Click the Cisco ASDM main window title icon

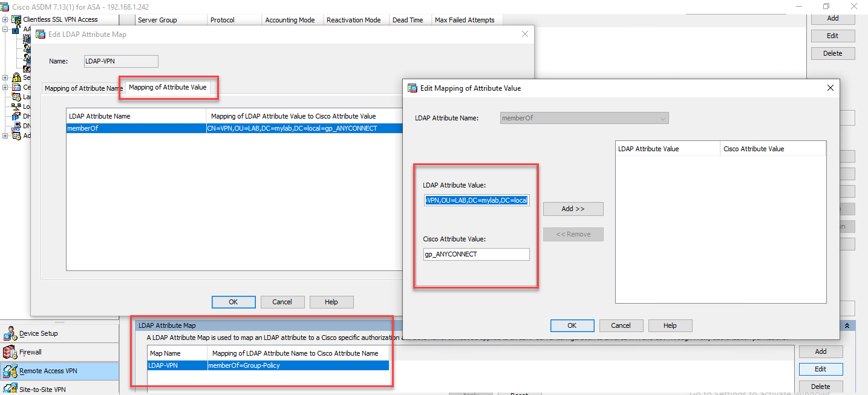[x=5, y=6]
